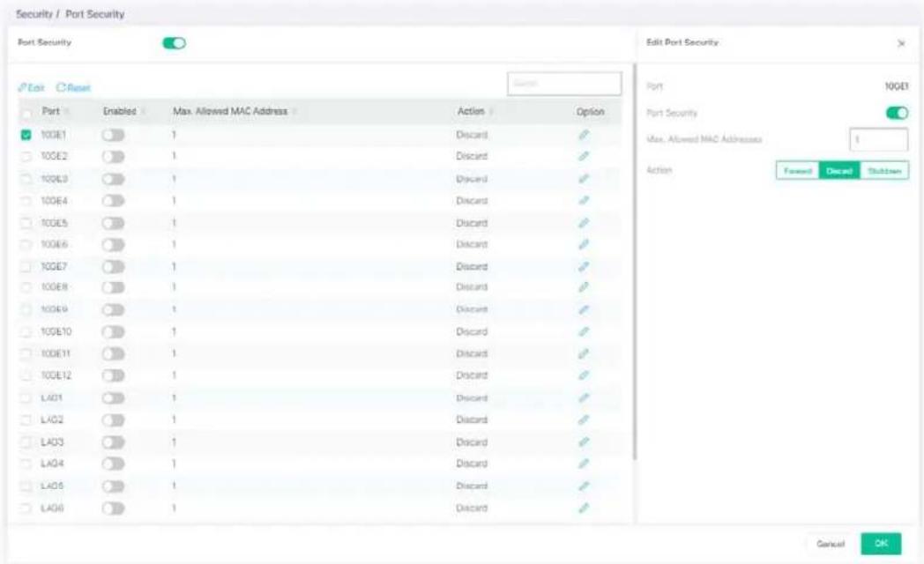Click the edit pencil icon for 10GE6
The height and width of the screenshot is (564, 924).
point(584,244)
